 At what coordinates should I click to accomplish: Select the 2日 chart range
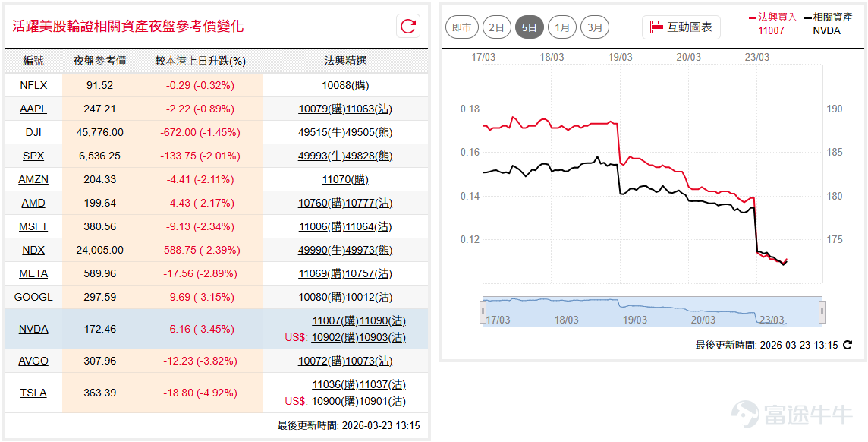[496, 27]
